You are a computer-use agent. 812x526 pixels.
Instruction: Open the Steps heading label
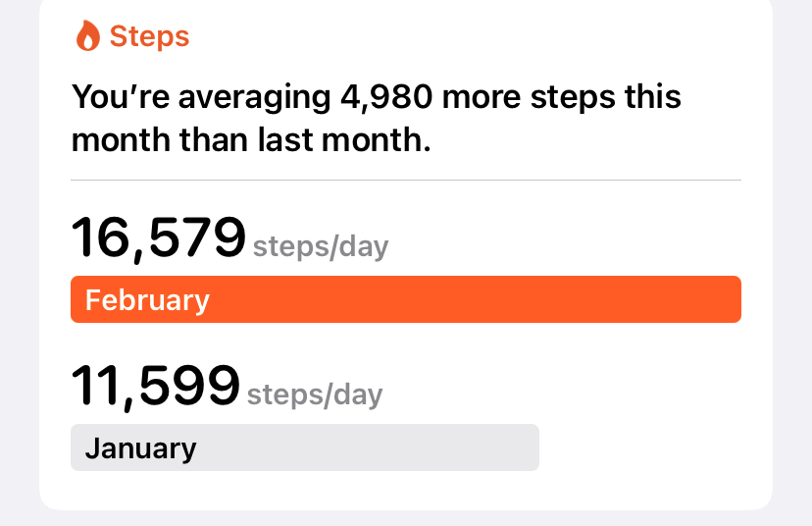(149, 37)
